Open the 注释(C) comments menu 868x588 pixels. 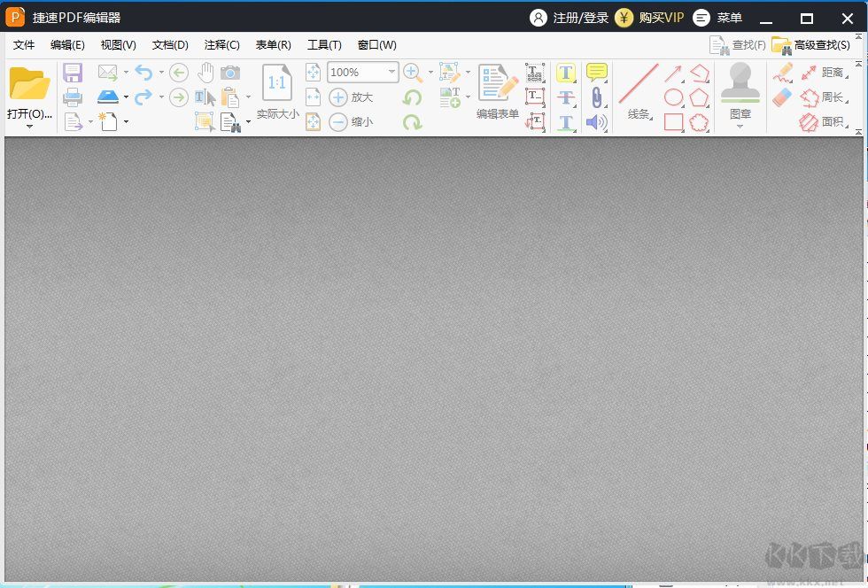click(221, 45)
